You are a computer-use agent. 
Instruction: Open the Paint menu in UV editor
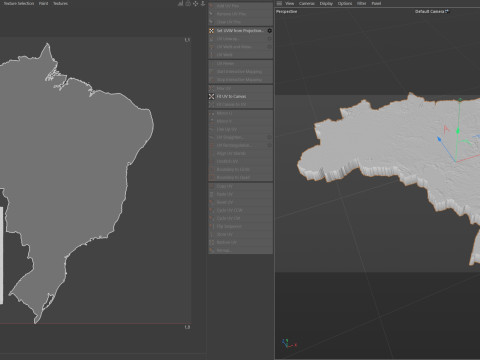pos(43,3)
